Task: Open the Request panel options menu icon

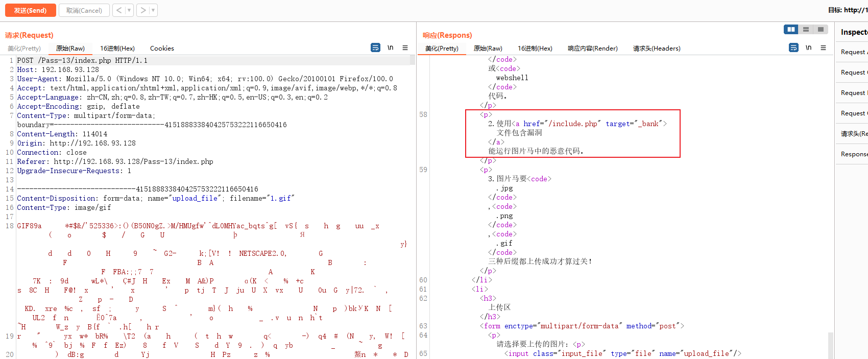Action: coord(405,47)
